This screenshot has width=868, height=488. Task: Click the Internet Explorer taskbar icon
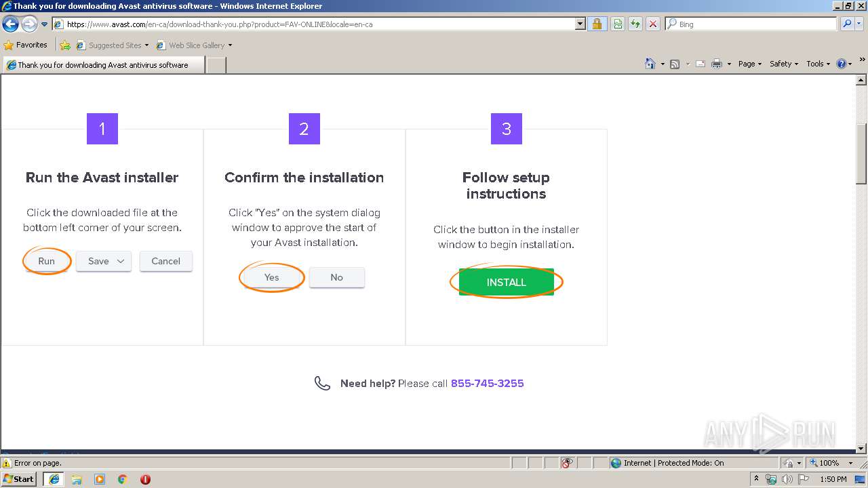54,479
